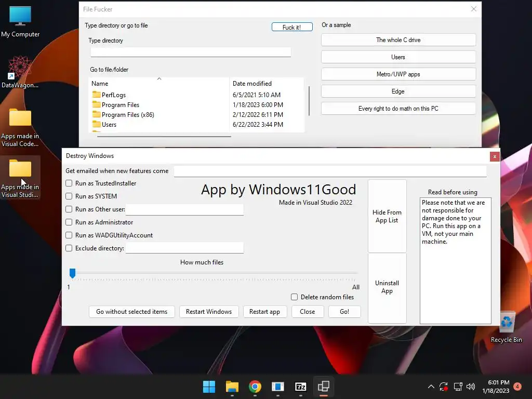
Task: Choose The whole C drive sample
Action: coord(398,40)
